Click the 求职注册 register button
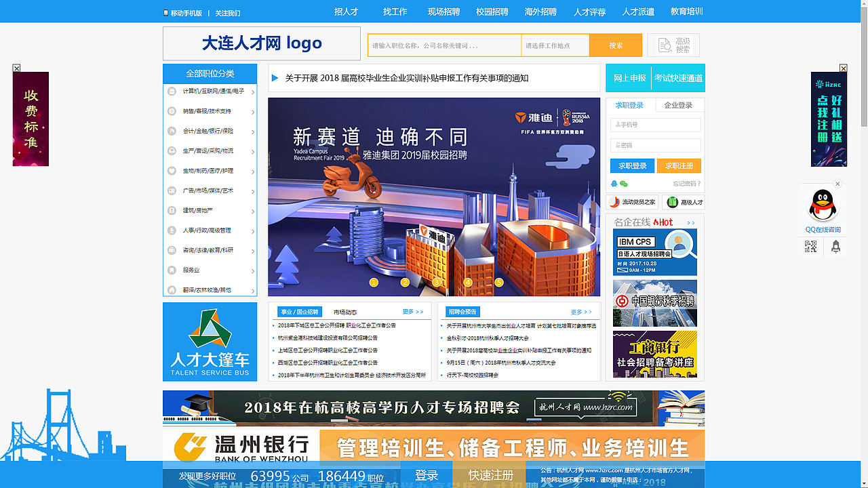This screenshot has height=488, width=868. (x=679, y=165)
